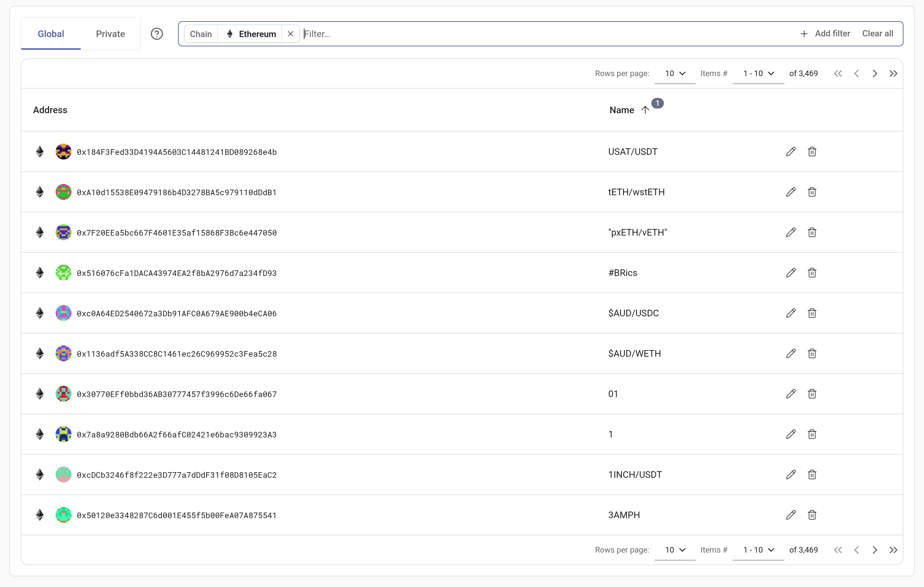Screen dimensions: 924x587
Task: Click the Ethereum chain icon in 3AMPH row
Action: coord(39,515)
